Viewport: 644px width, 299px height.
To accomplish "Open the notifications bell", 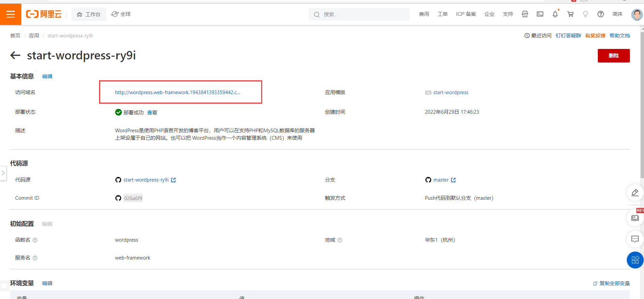I will [555, 14].
